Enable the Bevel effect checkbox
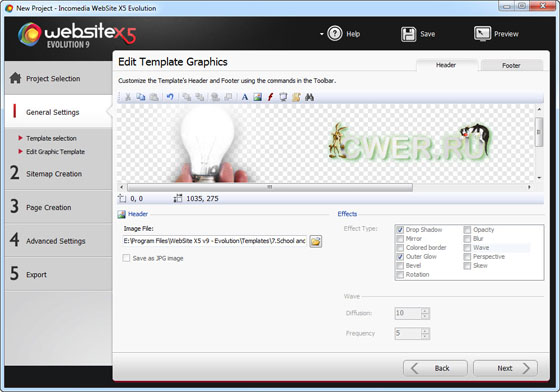This screenshot has width=560, height=392. pos(400,266)
